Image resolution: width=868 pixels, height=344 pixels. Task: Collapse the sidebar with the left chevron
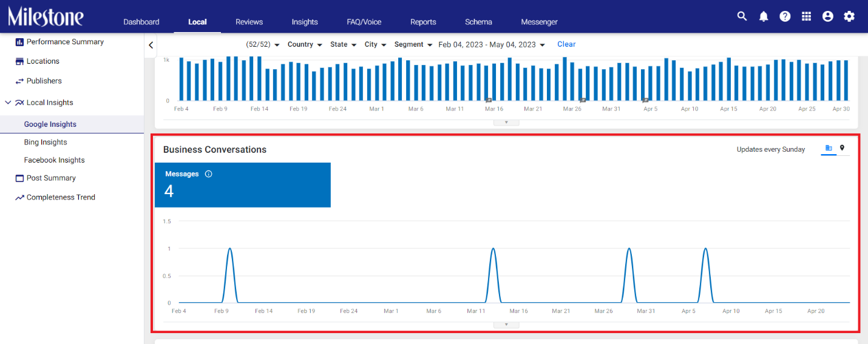point(151,45)
